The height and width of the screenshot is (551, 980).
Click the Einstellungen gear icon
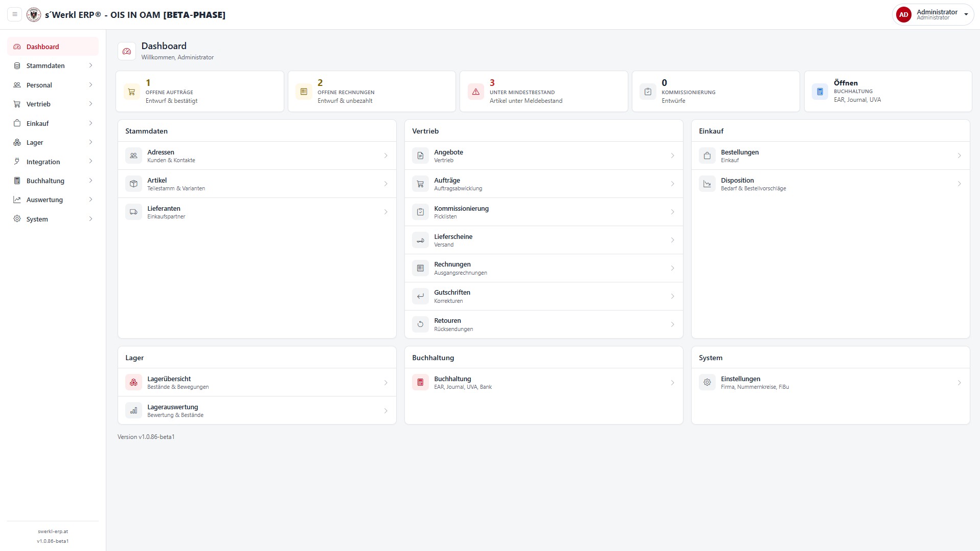(707, 382)
